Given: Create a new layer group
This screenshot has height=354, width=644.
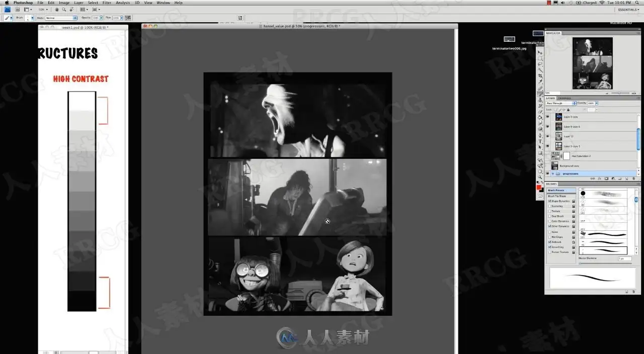Looking at the screenshot, I should point(620,179).
